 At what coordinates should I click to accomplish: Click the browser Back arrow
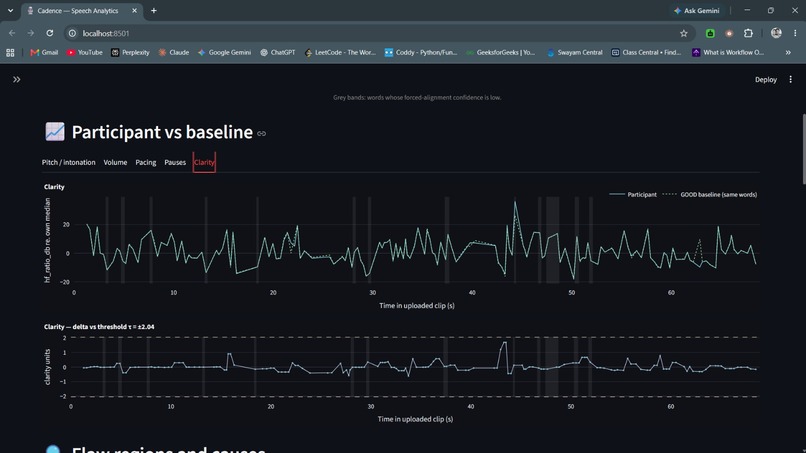click(x=12, y=33)
